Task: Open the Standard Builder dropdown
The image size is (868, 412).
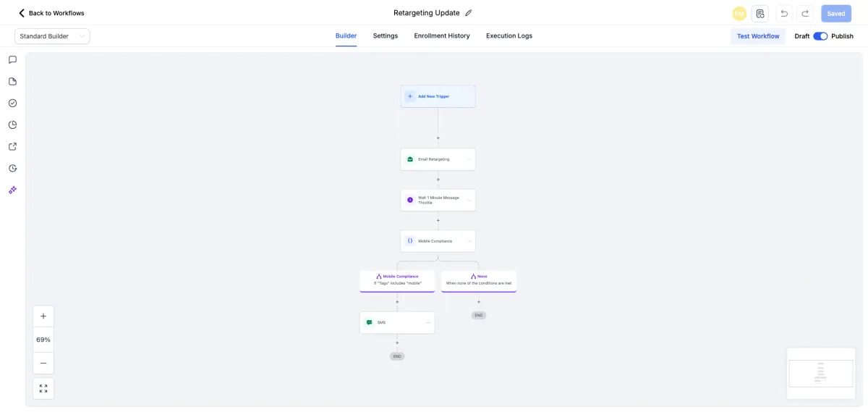Action: pos(52,36)
